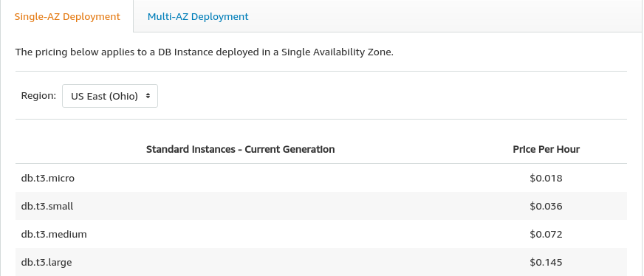Click the Region label text

38,95
